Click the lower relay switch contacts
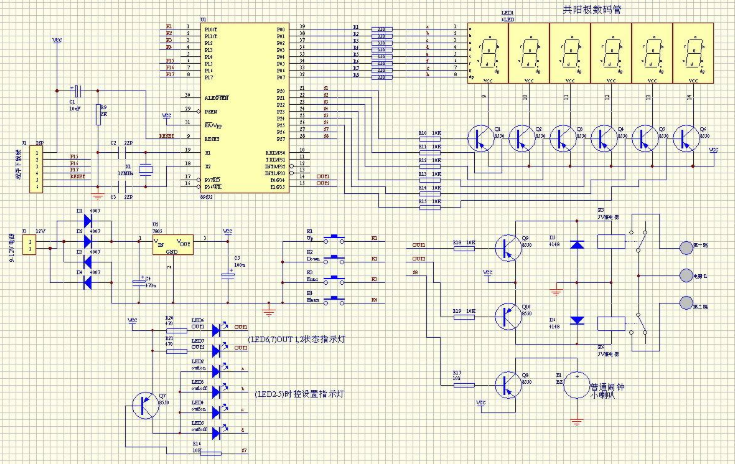 (x=638, y=323)
